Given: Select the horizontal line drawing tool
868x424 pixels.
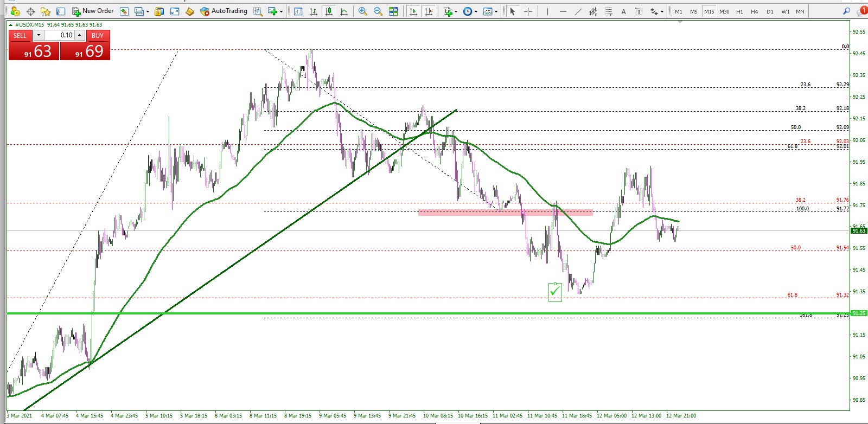Looking at the screenshot, I should (x=563, y=11).
